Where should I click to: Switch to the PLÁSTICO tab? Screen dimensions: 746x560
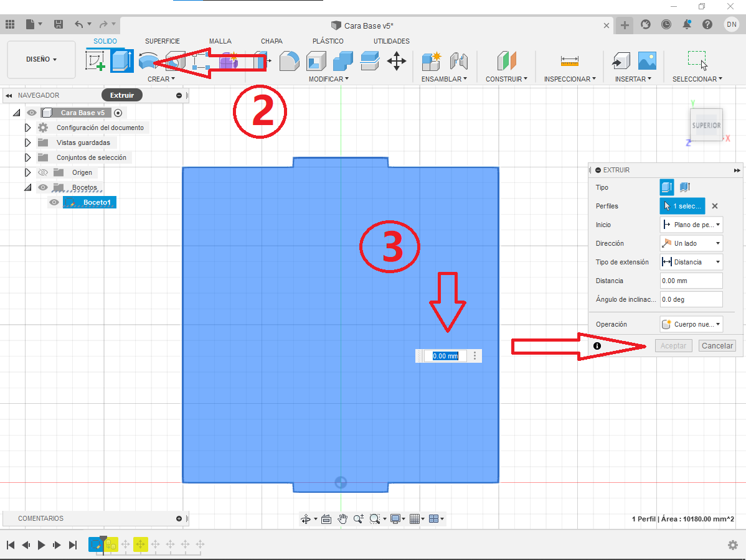coord(328,41)
